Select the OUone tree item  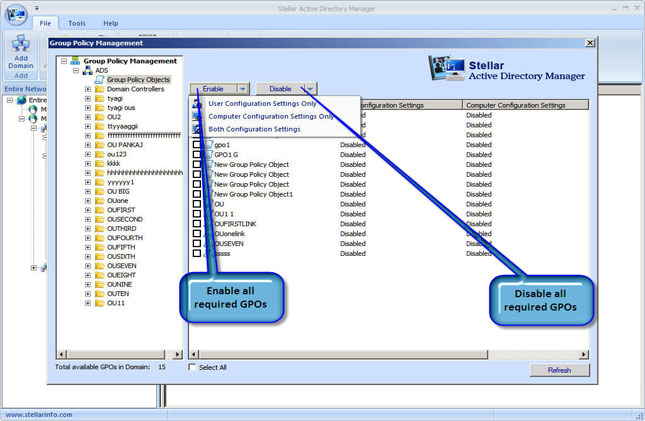pyautogui.click(x=118, y=200)
